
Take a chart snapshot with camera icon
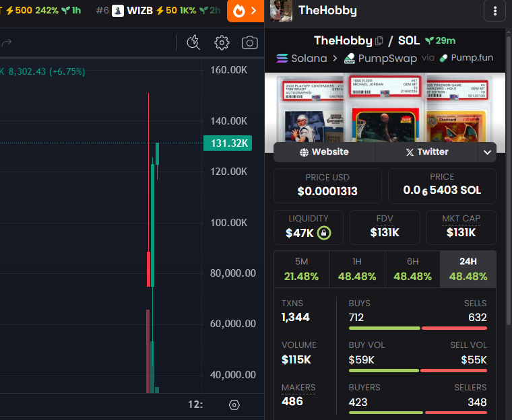pyautogui.click(x=249, y=42)
